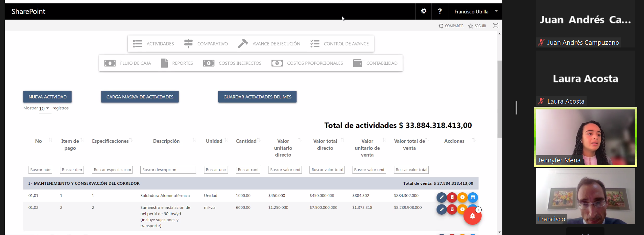Open the red notifications bell button
This screenshot has width=644, height=235.
[472, 216]
